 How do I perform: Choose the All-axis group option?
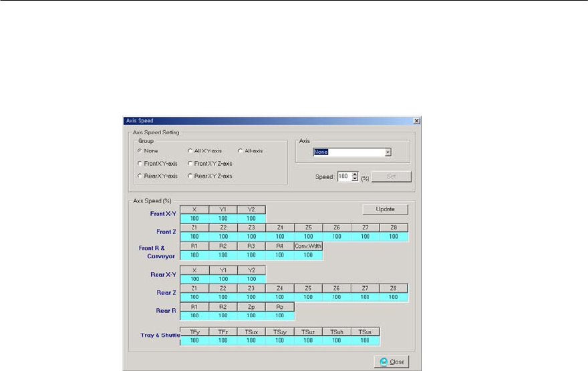tap(241, 151)
